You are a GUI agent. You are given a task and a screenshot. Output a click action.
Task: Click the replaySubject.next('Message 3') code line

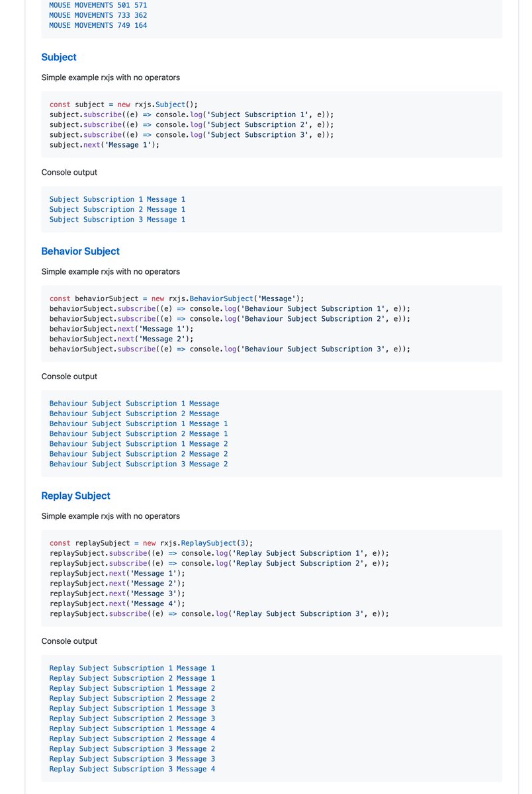117,594
